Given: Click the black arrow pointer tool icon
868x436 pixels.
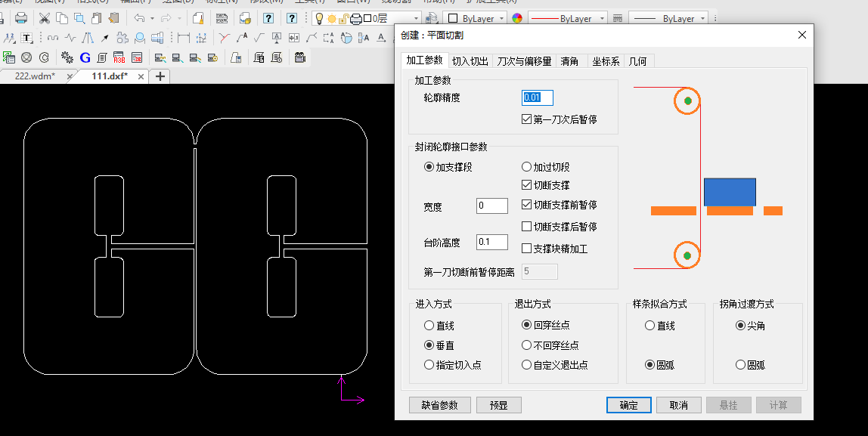Looking at the screenshot, I should click(x=105, y=38).
